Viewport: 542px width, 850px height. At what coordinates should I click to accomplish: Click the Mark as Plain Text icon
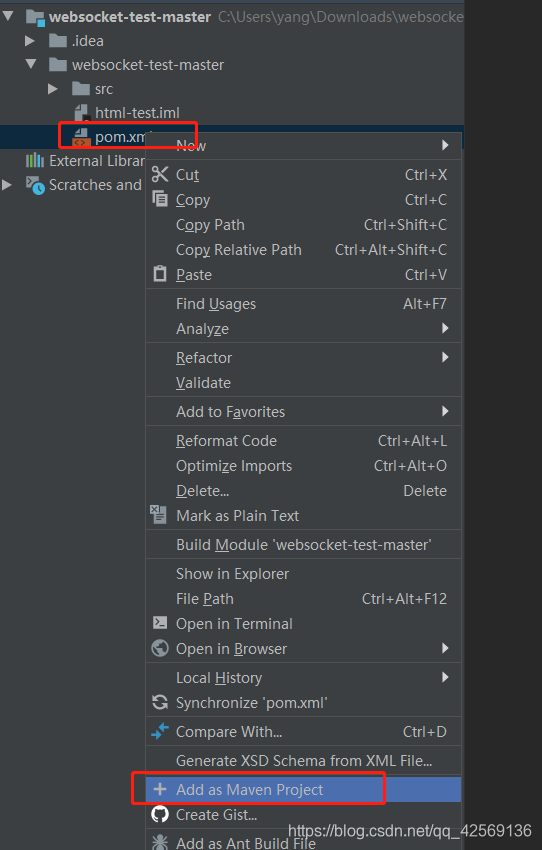coord(158,514)
